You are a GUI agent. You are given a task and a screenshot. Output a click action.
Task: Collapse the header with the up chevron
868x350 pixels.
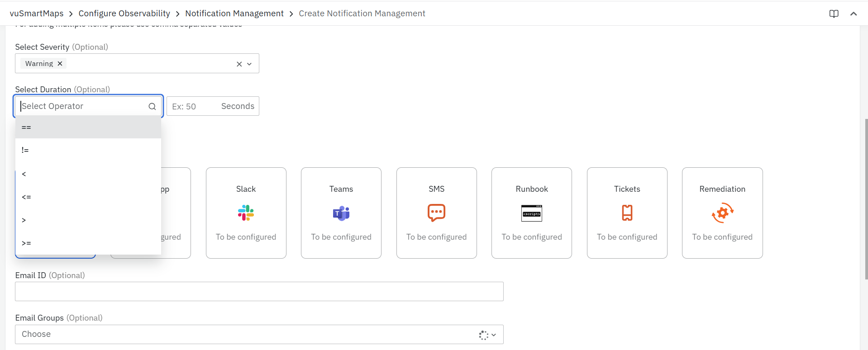854,14
